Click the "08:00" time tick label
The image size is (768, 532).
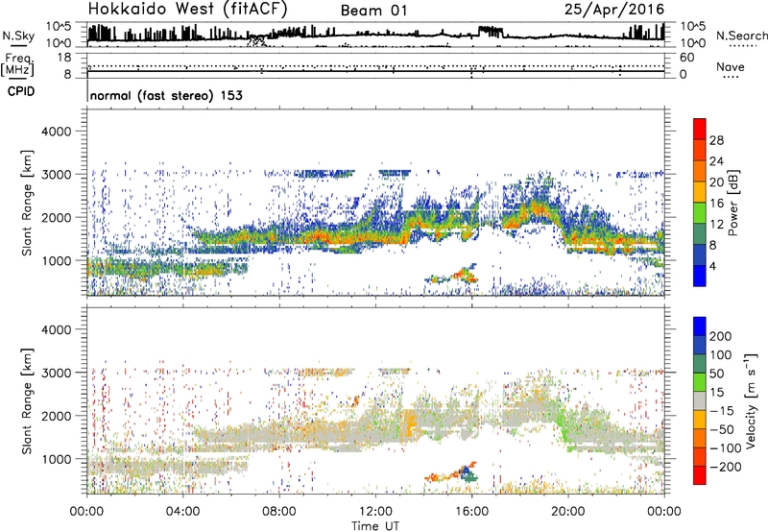[278, 512]
